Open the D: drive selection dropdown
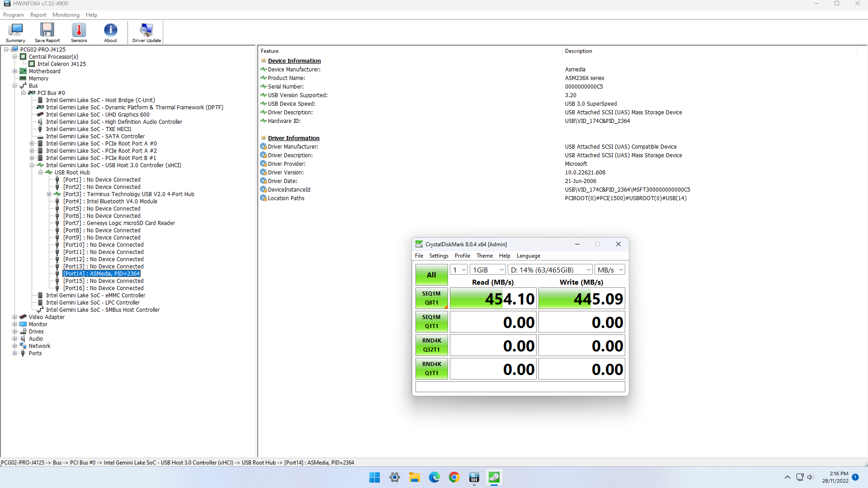Viewport: 868px width, 488px height. point(550,270)
